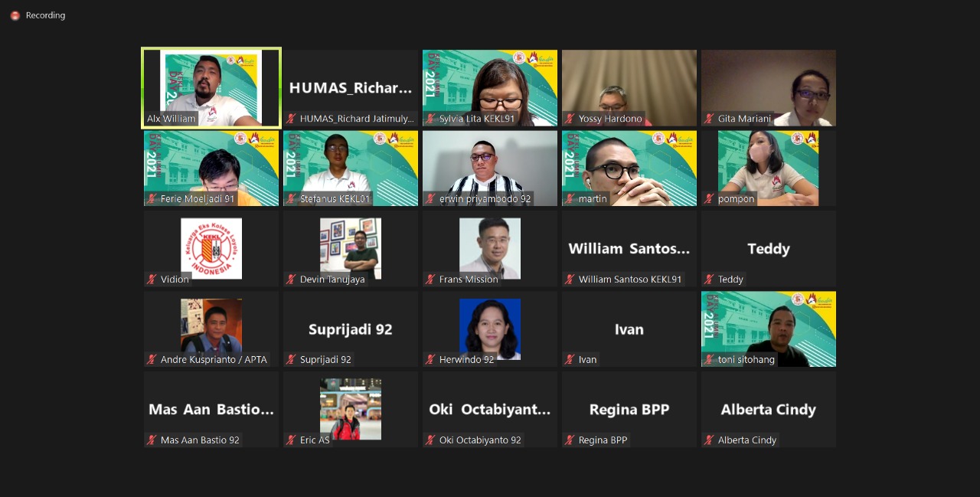Select Herwindo 92's blue-background portrait
Viewport: 980px width, 497px height.
point(490,329)
